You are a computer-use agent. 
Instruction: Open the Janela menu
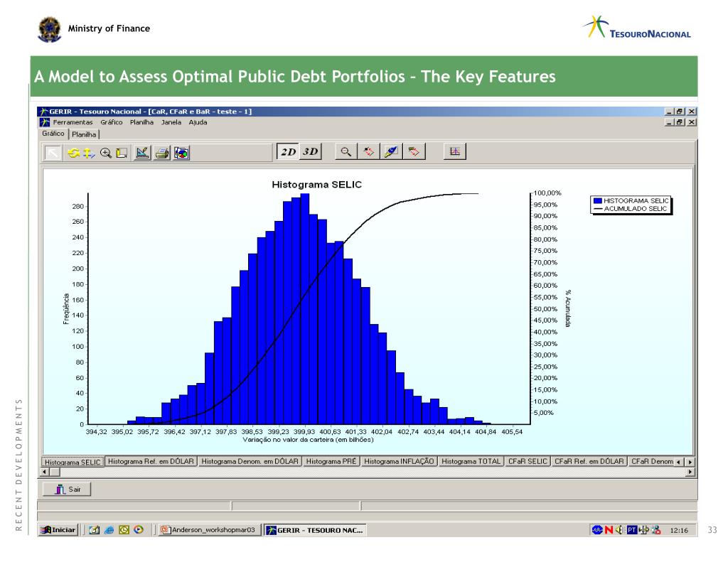coord(171,122)
